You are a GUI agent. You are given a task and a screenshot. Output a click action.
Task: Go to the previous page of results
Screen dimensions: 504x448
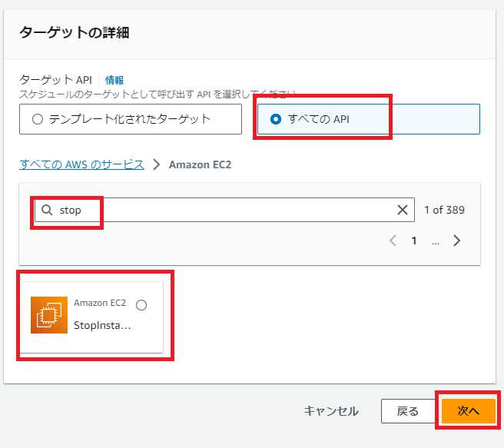pyautogui.click(x=393, y=241)
